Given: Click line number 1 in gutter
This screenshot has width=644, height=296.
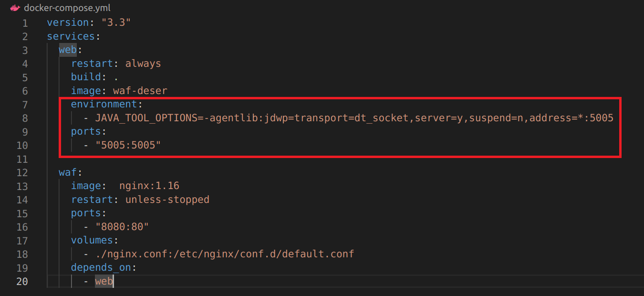Looking at the screenshot, I should click(x=25, y=23).
